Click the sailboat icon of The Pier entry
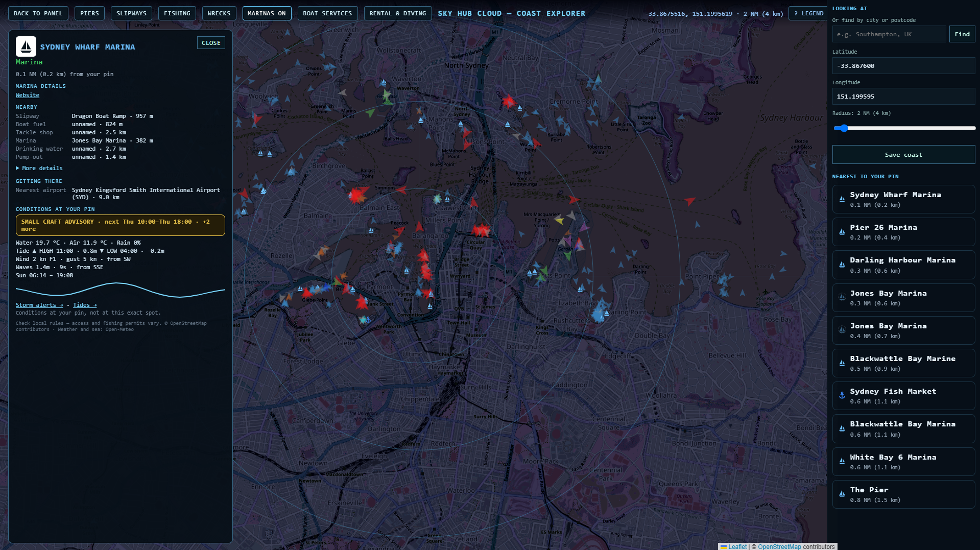The width and height of the screenshot is (980, 550). pyautogui.click(x=842, y=494)
